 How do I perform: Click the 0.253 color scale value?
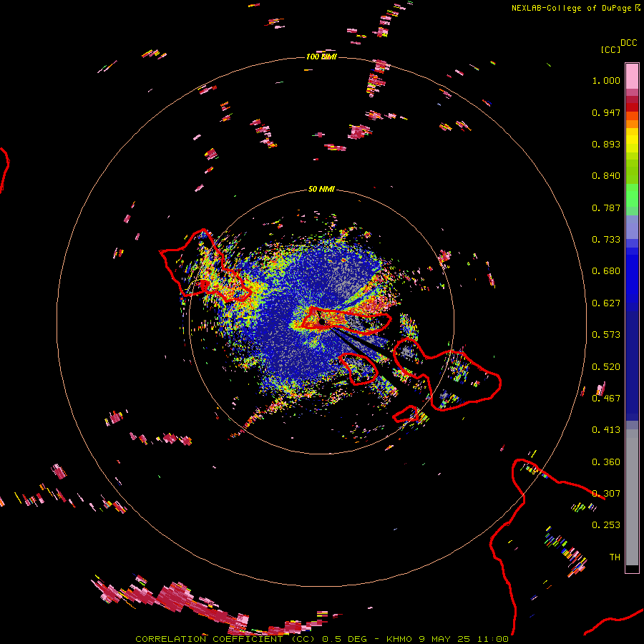[606, 525]
